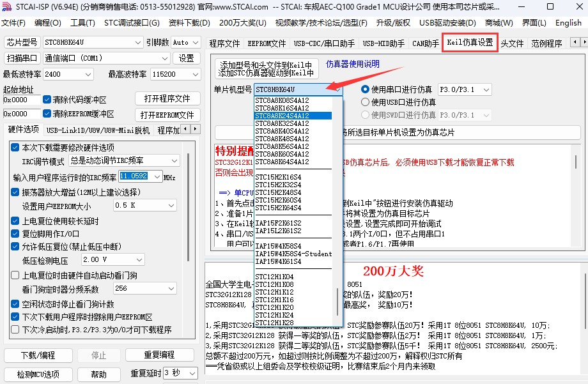The width and height of the screenshot is (588, 384).
Task: Switch to 范例程序 tab
Action: coord(546,43)
